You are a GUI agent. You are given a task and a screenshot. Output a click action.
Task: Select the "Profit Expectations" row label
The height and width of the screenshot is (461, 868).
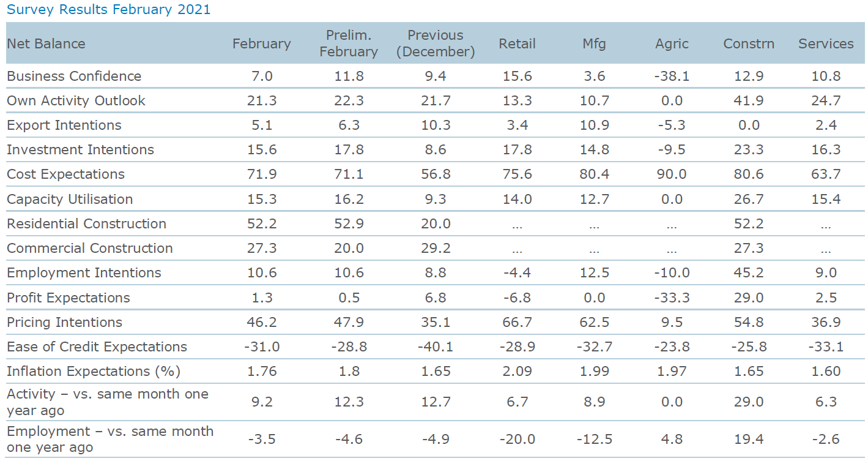tap(68, 298)
